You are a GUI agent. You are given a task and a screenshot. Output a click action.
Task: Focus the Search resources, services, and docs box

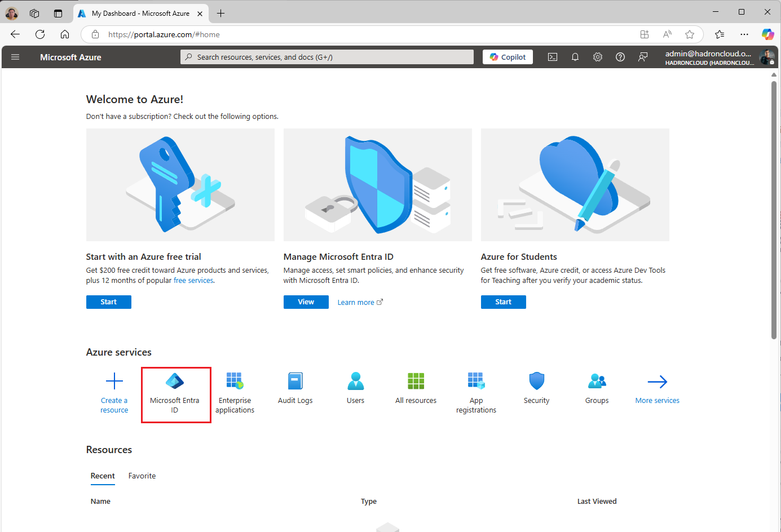click(x=327, y=57)
